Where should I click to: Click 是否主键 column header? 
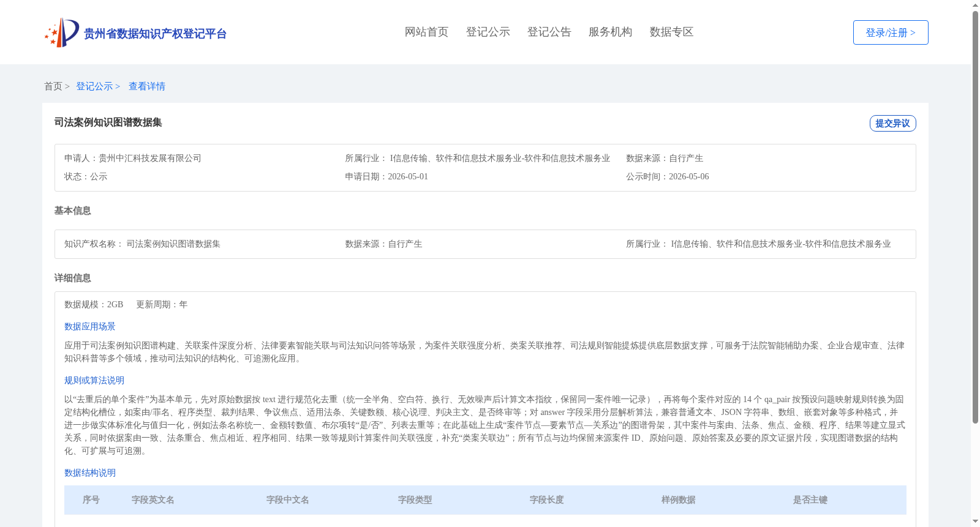pos(810,499)
